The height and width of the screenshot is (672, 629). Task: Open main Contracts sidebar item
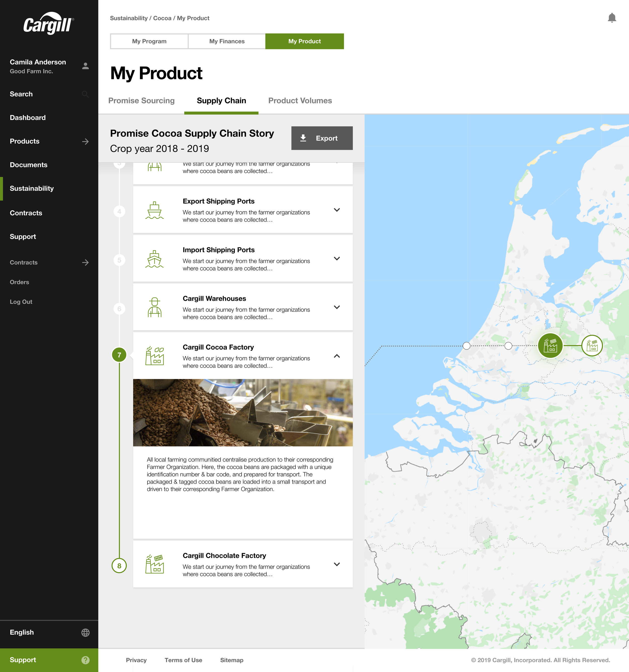coord(26,213)
